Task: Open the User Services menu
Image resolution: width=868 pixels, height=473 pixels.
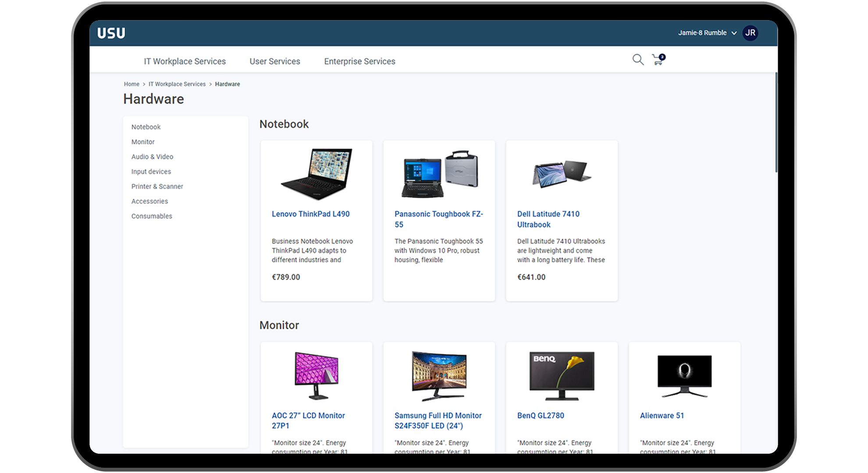Action: pyautogui.click(x=275, y=60)
